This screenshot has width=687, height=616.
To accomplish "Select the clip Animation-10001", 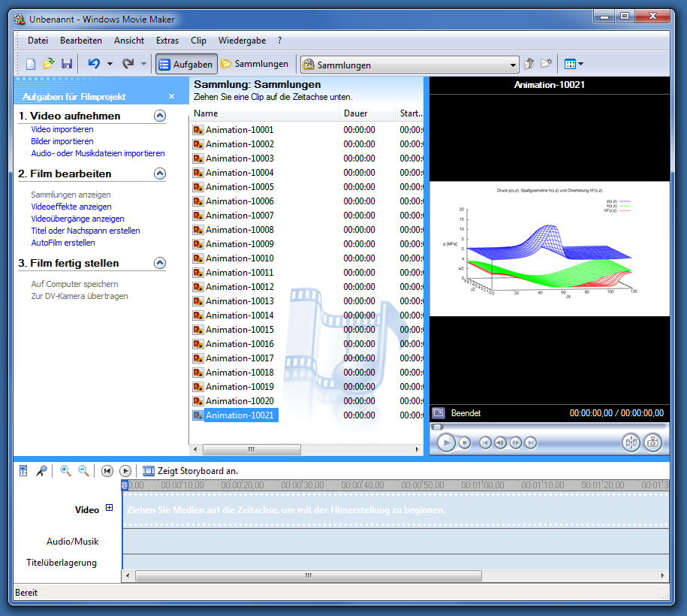I will (x=240, y=130).
